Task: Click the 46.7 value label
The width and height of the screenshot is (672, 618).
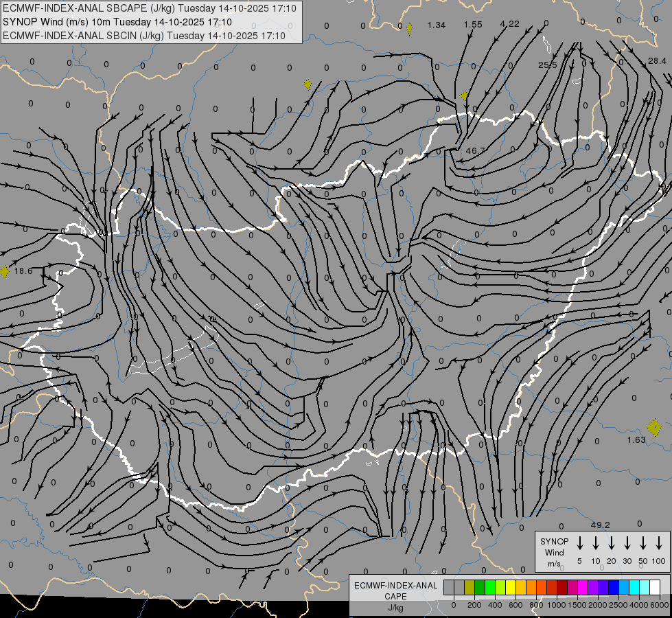Action: (475, 150)
